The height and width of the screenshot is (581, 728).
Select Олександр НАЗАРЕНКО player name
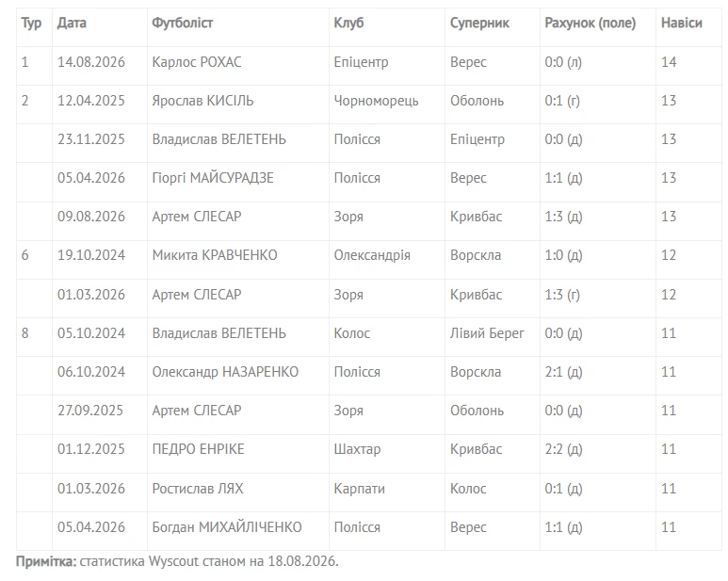coord(225,372)
